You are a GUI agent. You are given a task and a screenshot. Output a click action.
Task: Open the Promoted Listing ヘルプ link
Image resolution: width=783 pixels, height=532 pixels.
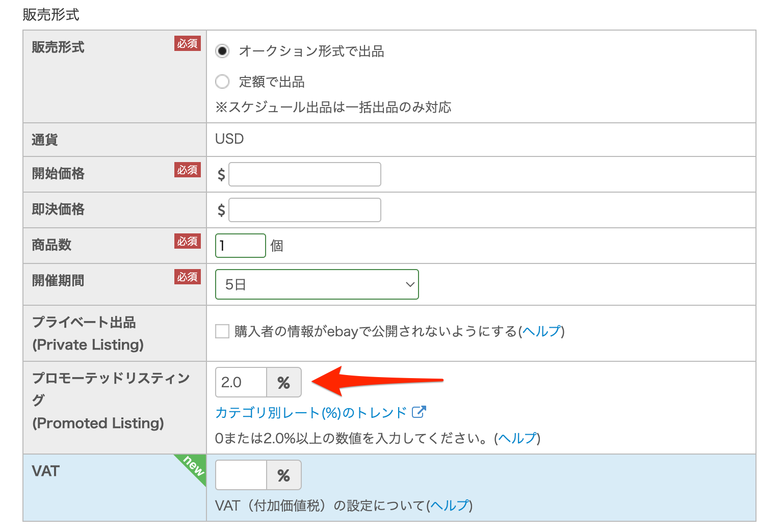pyautogui.click(x=517, y=438)
